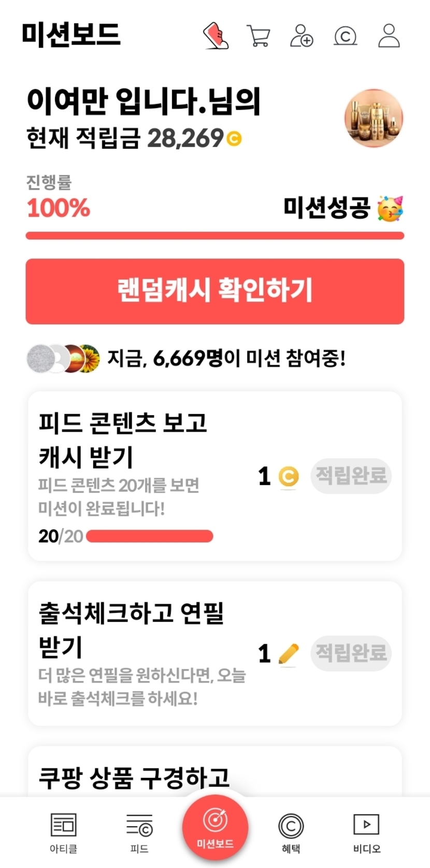Open the shopping cart
Viewport: 430px width, 868px height.
pos(258,36)
